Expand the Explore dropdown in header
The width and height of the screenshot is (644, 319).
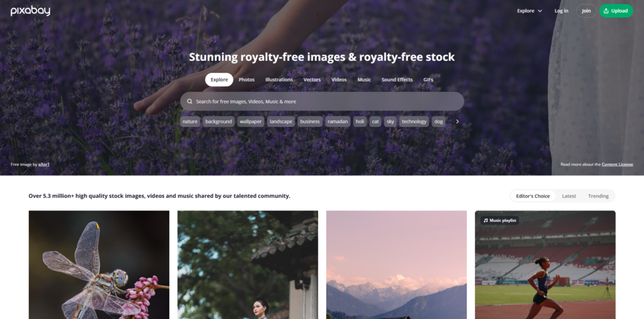530,11
